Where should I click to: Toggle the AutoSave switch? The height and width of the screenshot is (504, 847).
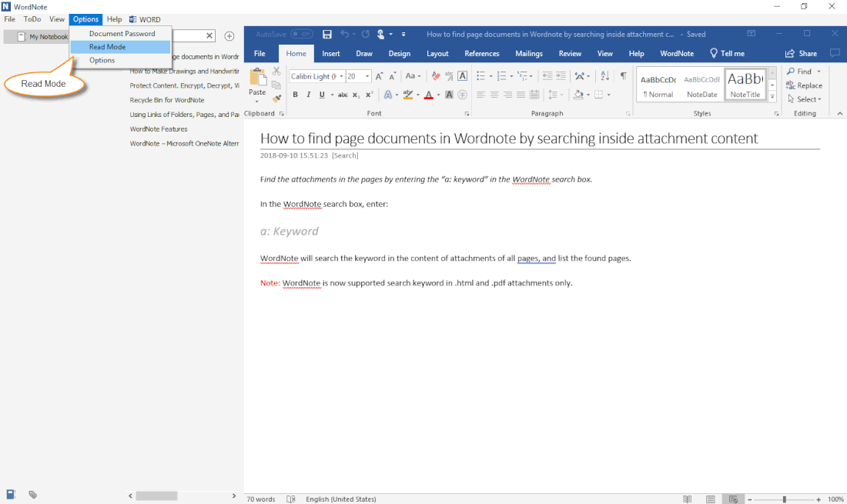coord(301,34)
